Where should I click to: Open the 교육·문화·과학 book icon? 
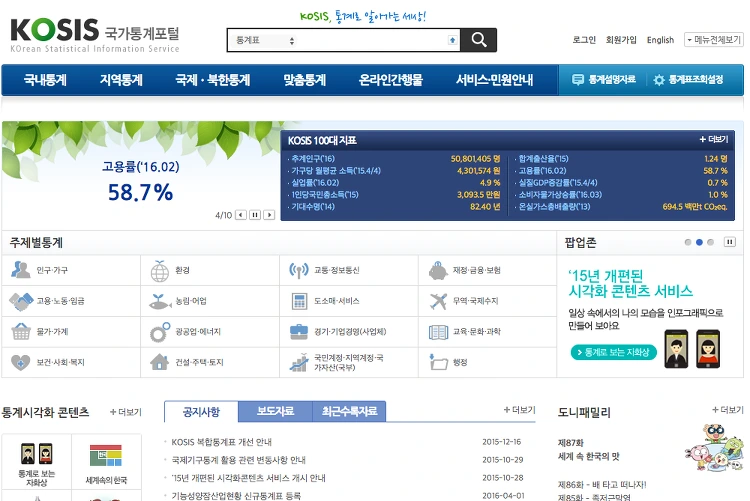click(x=438, y=332)
